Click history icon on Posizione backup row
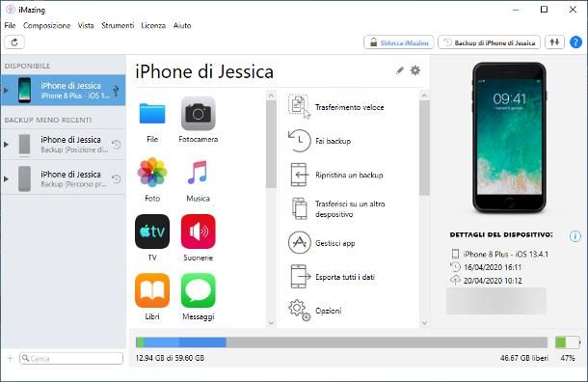588x382 pixels. tap(117, 145)
